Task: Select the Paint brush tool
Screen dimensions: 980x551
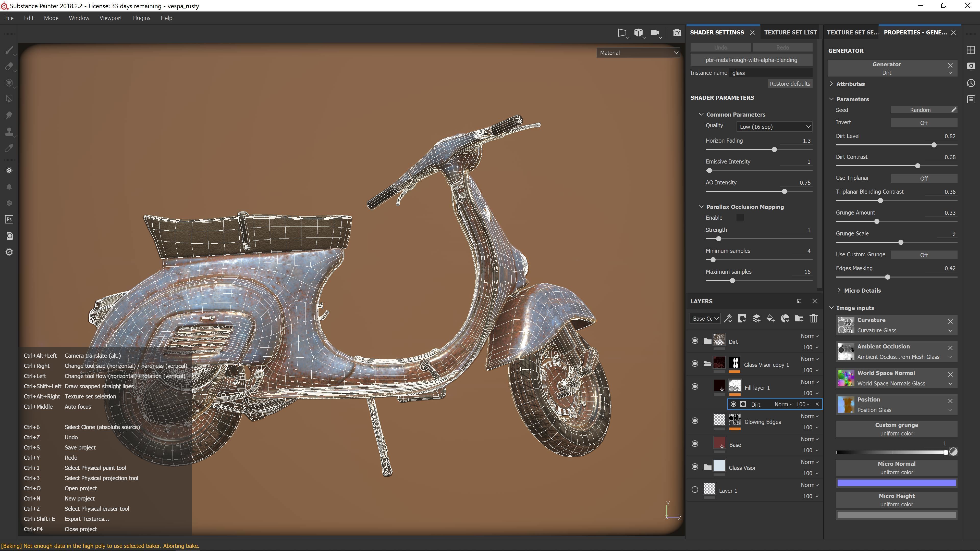Action: pyautogui.click(x=9, y=50)
